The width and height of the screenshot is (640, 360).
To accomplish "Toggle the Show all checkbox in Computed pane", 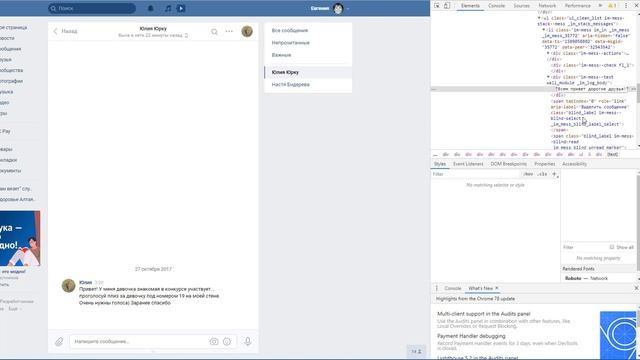I will pyautogui.click(x=611, y=247).
